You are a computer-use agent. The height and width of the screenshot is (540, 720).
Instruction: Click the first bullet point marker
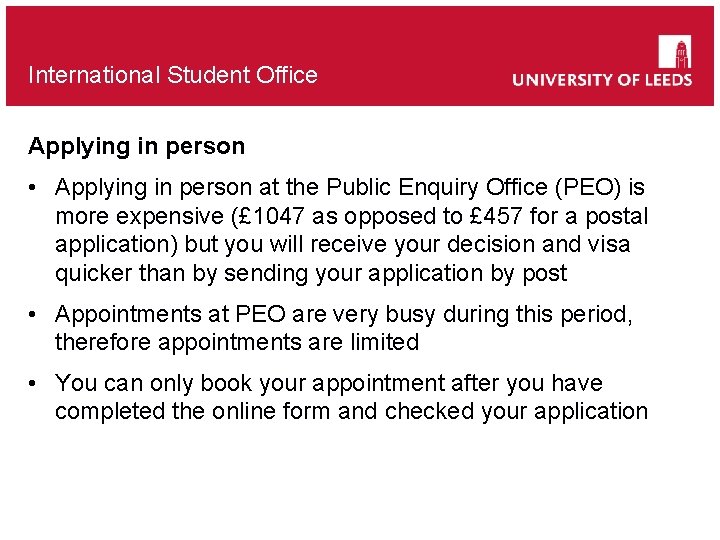click(x=34, y=188)
